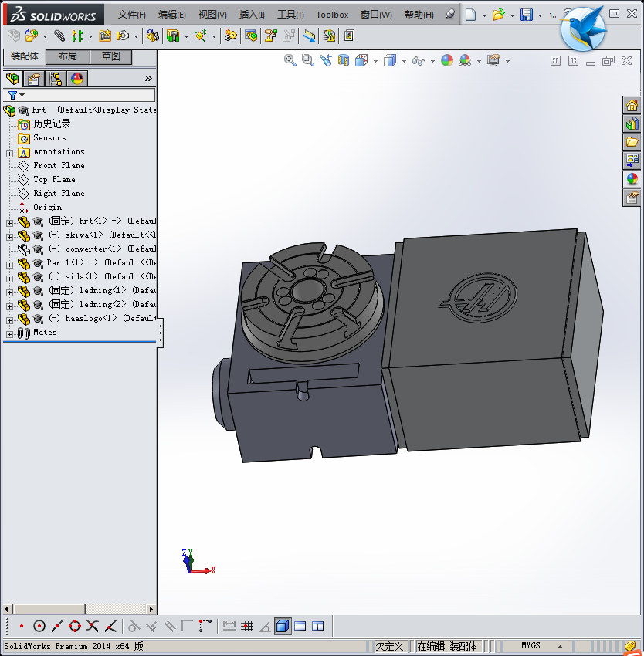Open the FeatureManager design tree tab
The image size is (644, 656).
[12, 79]
